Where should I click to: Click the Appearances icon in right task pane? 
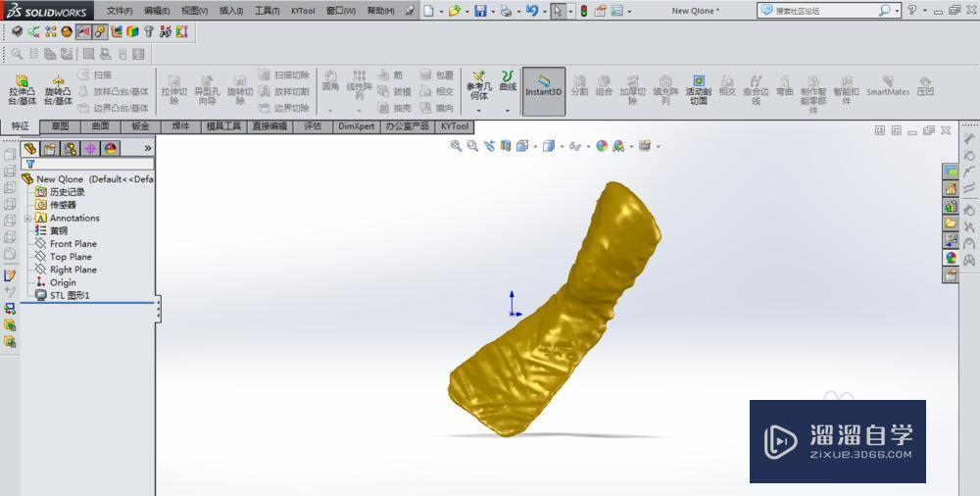(951, 258)
